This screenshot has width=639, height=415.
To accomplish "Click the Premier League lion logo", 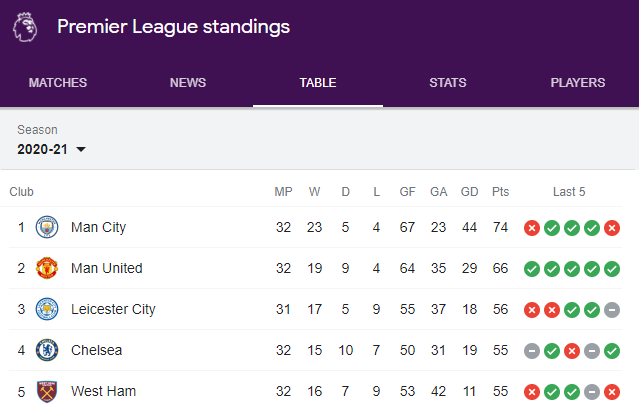I will tap(25, 27).
